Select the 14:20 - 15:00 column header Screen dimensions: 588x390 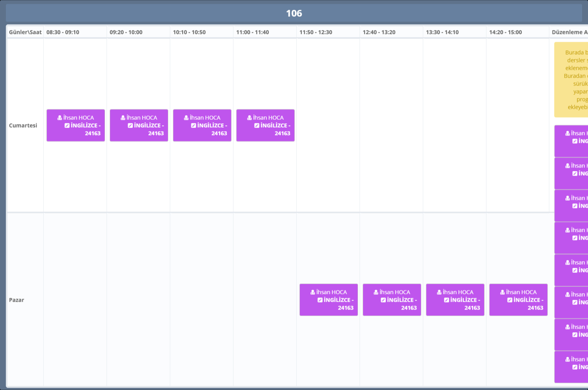pyautogui.click(x=505, y=32)
